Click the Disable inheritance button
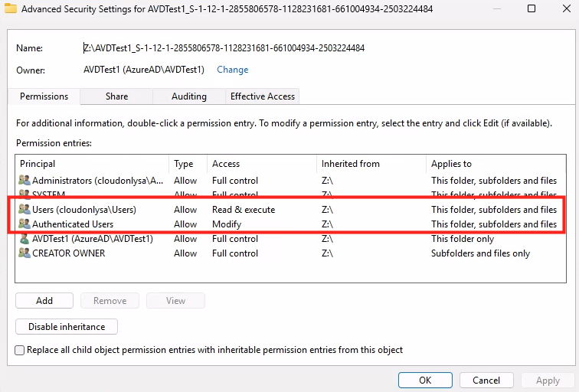Viewport: 579px width, 392px height. 67,327
